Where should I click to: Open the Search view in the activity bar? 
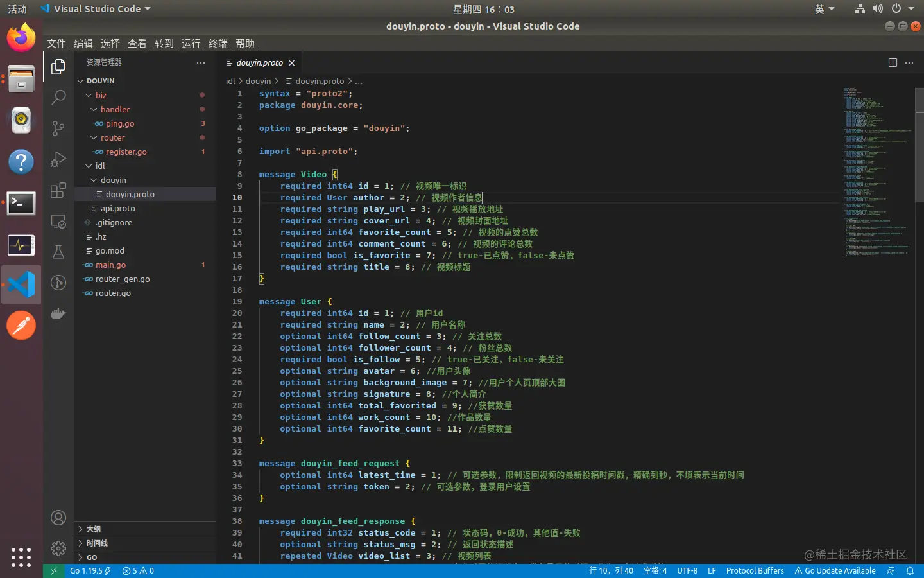coord(58,97)
